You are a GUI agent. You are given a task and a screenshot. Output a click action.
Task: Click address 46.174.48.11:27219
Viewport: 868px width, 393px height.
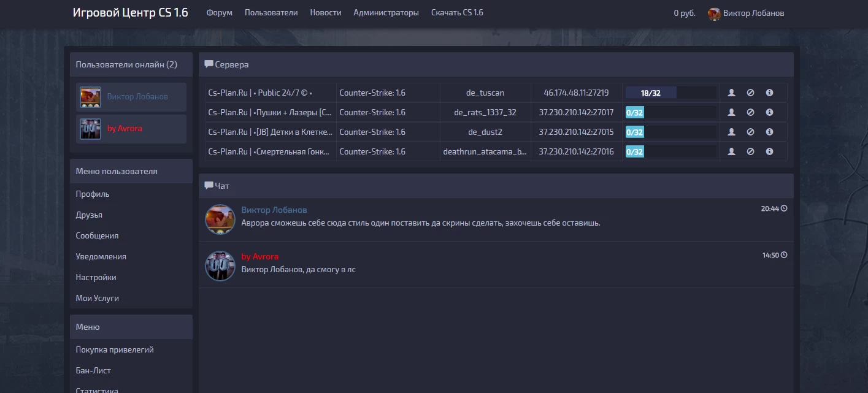point(577,93)
